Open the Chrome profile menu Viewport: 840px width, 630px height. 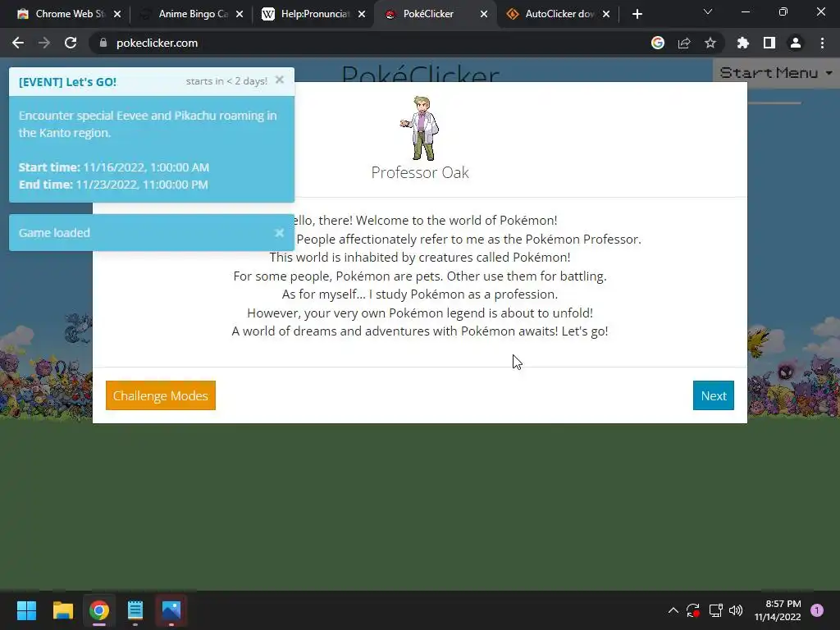796,43
